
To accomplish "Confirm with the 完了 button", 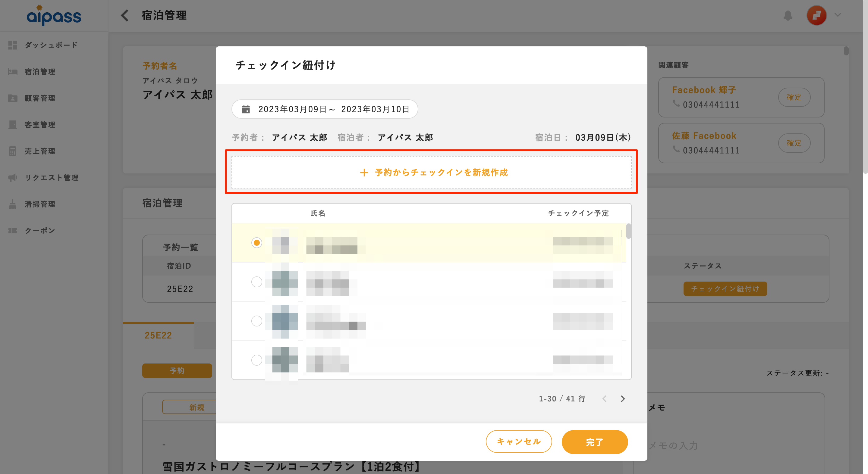I will pyautogui.click(x=594, y=442).
